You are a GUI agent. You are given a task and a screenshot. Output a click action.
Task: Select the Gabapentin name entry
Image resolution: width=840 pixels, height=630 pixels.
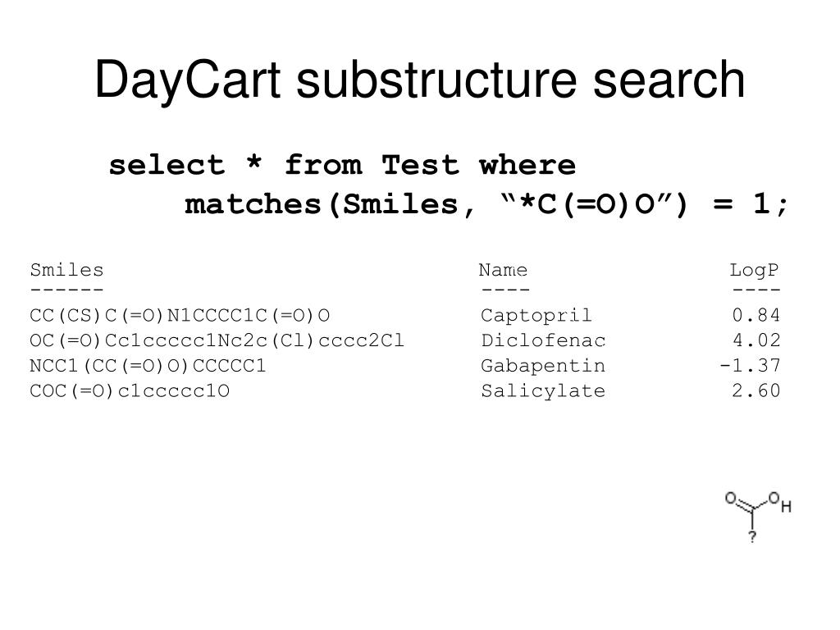543,365
